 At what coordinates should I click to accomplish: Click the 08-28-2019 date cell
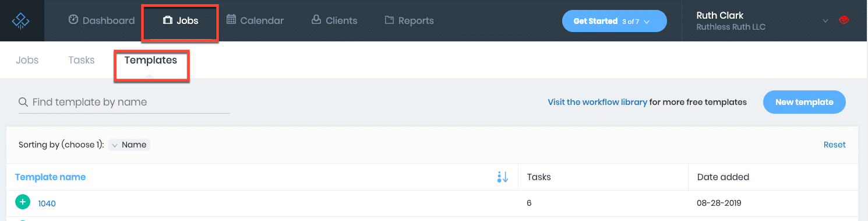pyautogui.click(x=719, y=204)
